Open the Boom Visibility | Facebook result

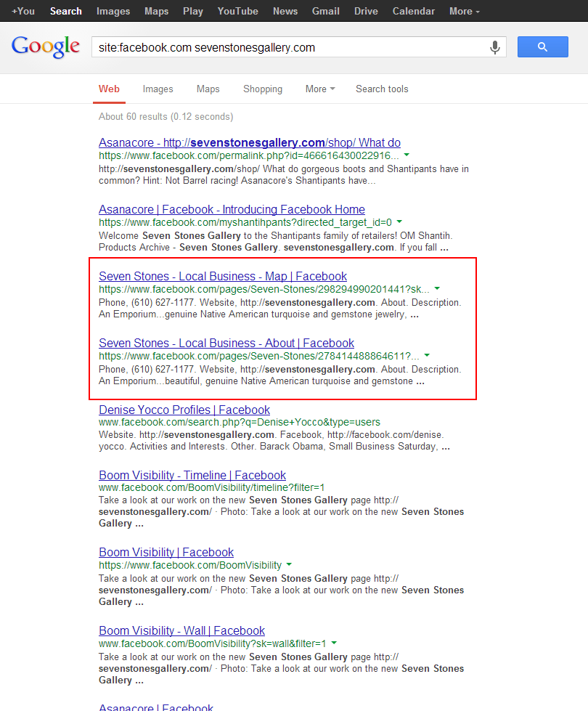pyautogui.click(x=166, y=552)
